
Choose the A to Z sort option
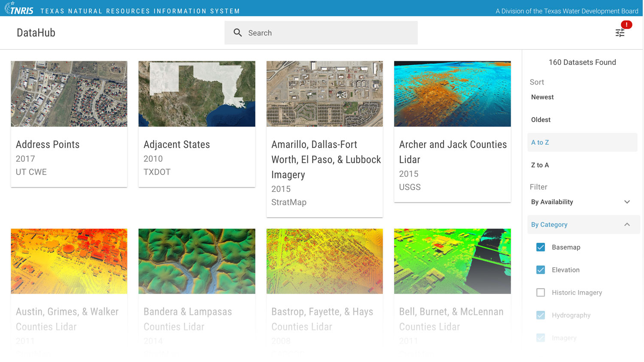pyautogui.click(x=582, y=142)
